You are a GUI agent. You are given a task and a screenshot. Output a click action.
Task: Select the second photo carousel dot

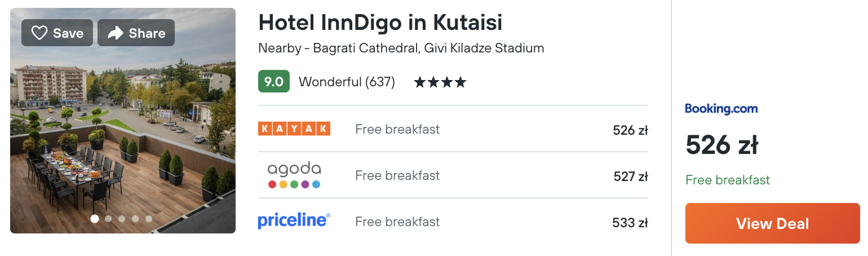[108, 219]
